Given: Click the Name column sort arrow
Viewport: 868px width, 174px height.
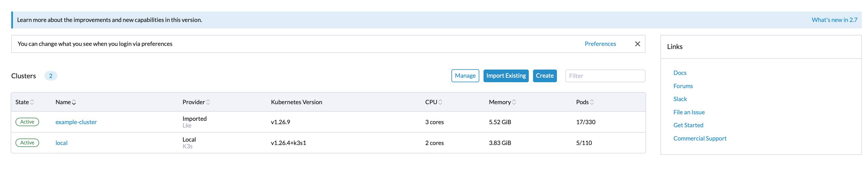Looking at the screenshot, I should click(x=74, y=102).
